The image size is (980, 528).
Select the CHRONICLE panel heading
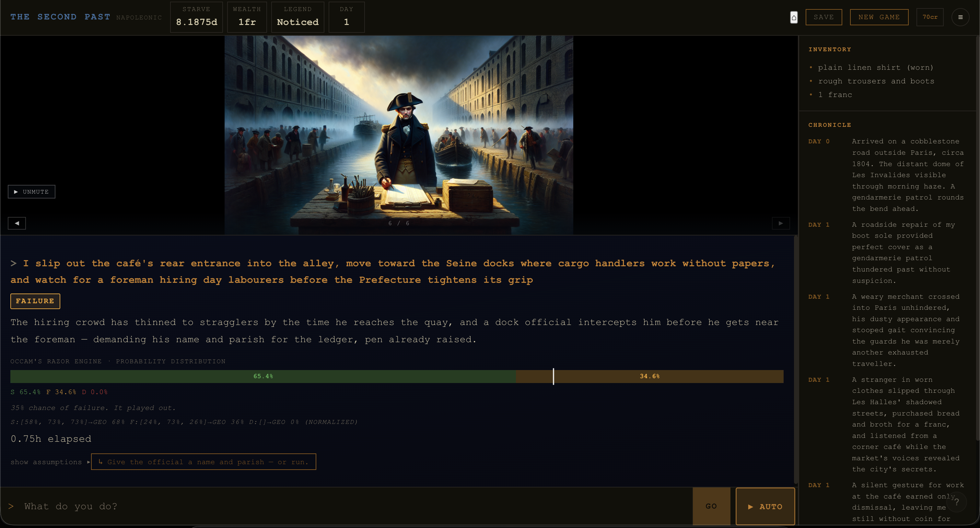[x=830, y=125]
